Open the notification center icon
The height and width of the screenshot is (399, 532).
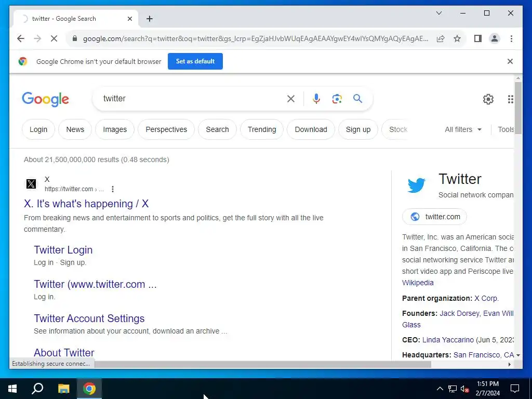[x=515, y=389]
